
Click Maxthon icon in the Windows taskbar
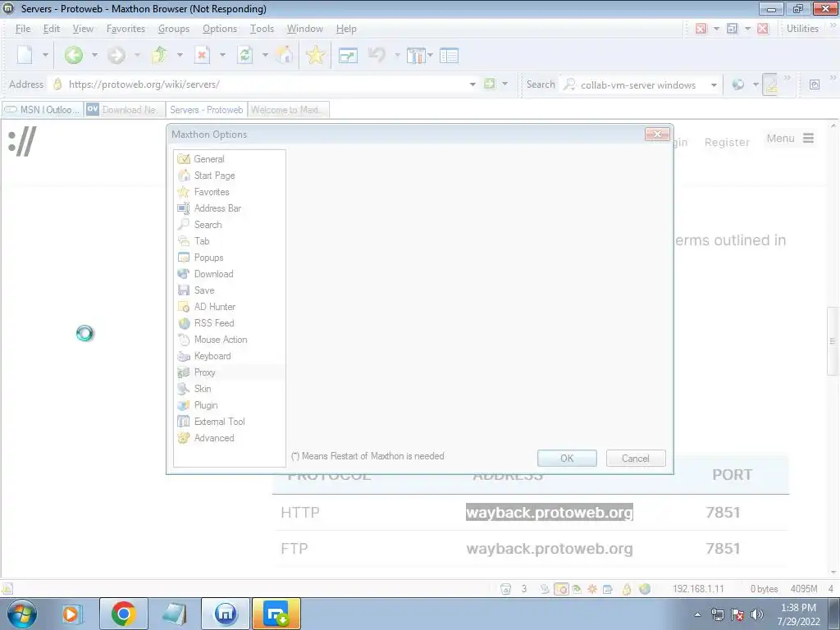(226, 614)
